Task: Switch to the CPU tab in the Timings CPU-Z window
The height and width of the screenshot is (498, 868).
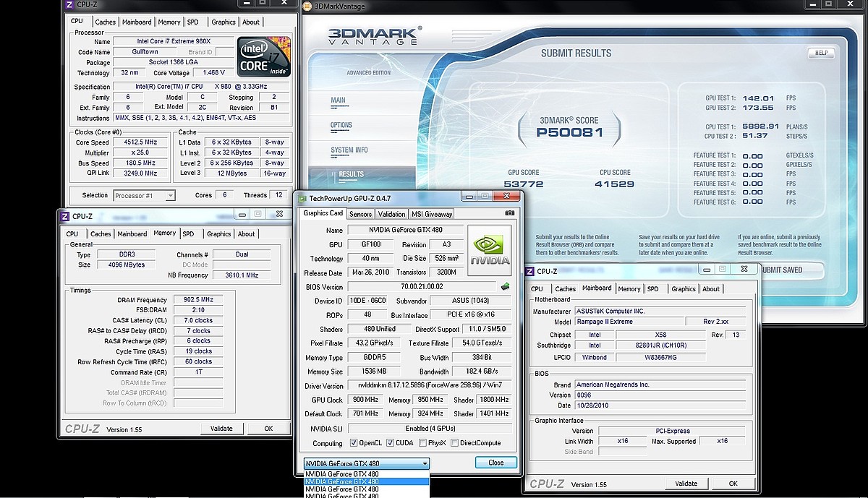Action: [72, 233]
